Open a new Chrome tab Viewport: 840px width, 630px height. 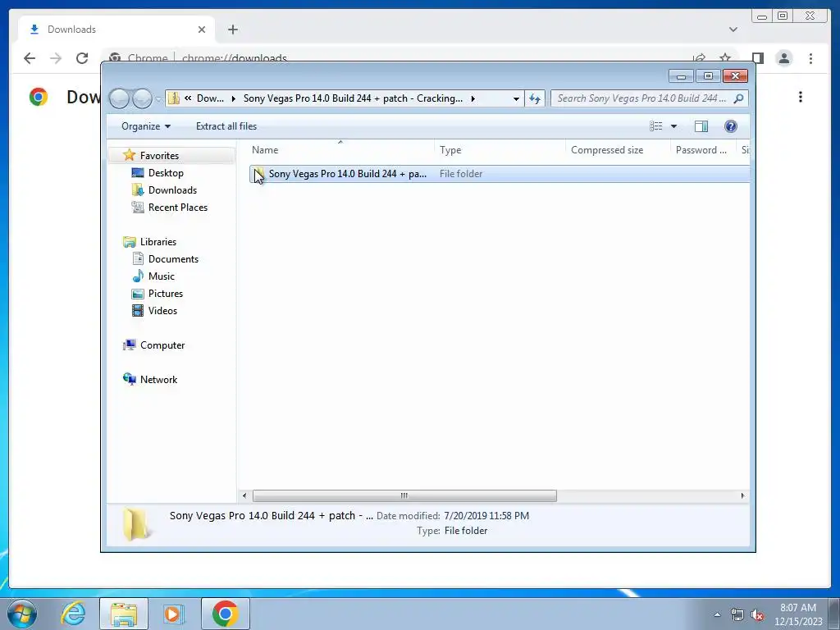[232, 30]
